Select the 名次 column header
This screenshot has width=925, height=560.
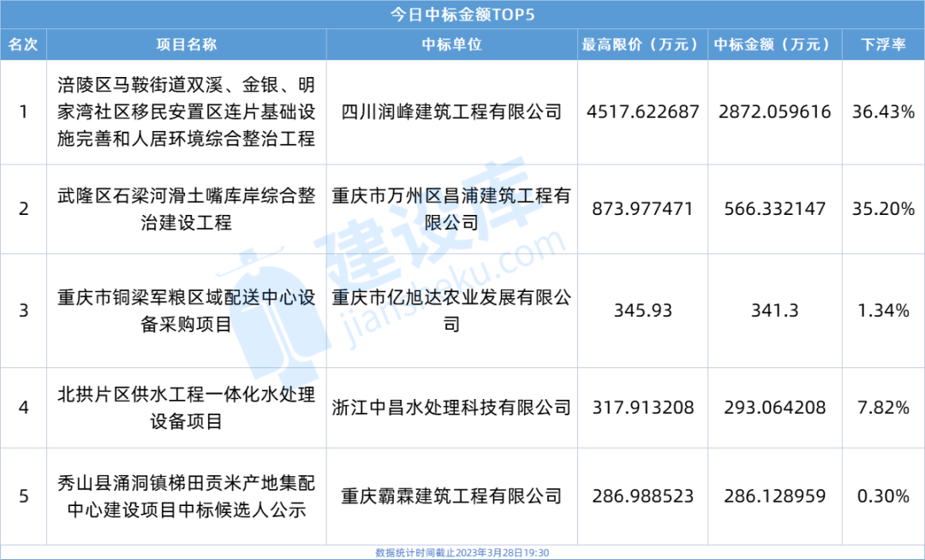(23, 45)
